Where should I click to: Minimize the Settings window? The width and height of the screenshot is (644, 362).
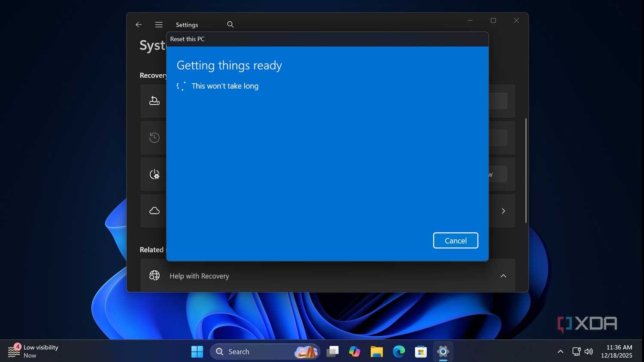tap(470, 21)
